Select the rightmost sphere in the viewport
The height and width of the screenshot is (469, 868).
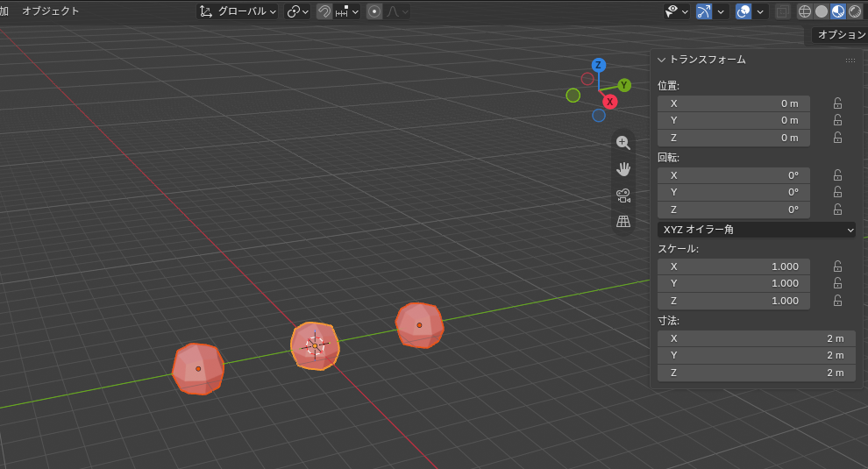tap(420, 325)
